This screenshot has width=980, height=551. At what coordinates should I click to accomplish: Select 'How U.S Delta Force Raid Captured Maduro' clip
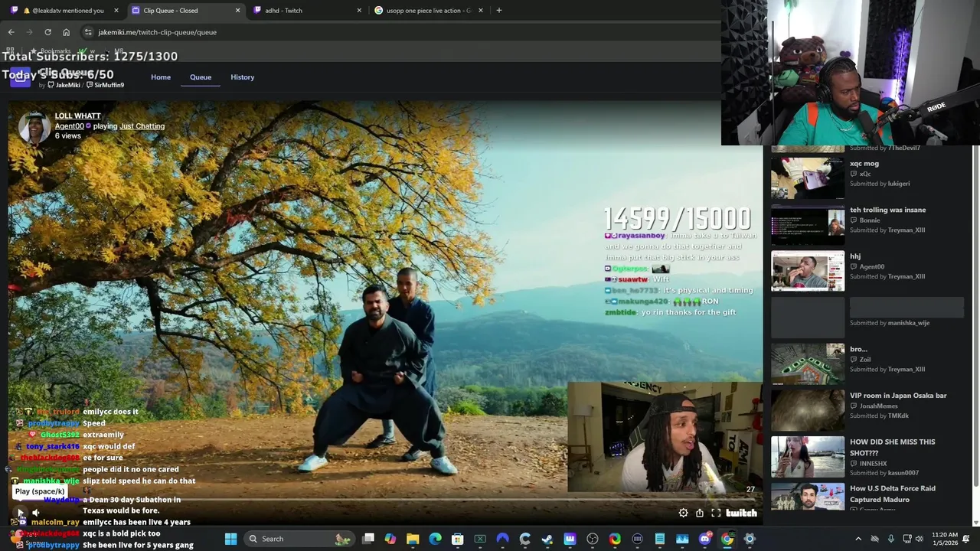[867, 496]
